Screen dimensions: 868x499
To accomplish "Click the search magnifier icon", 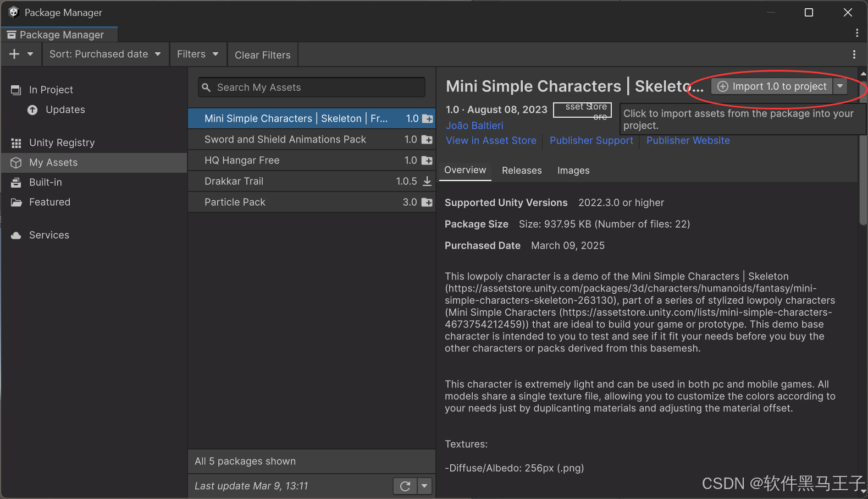I will pyautogui.click(x=206, y=87).
